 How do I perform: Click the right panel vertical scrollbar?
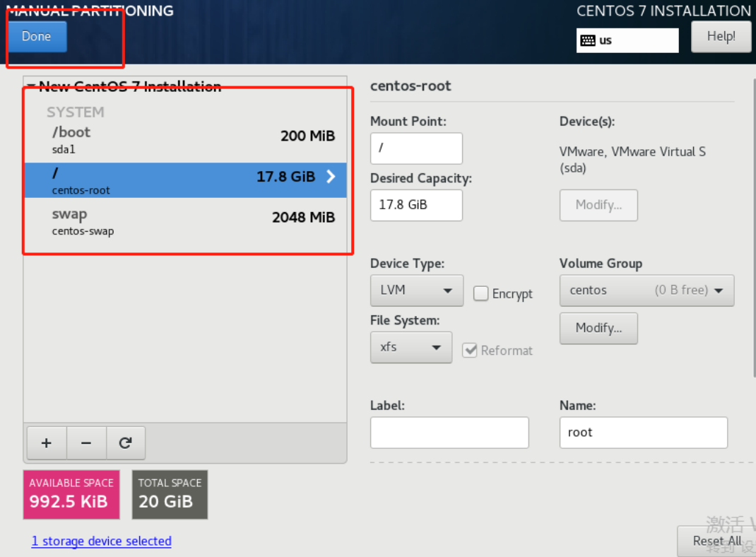pyautogui.click(x=754, y=229)
